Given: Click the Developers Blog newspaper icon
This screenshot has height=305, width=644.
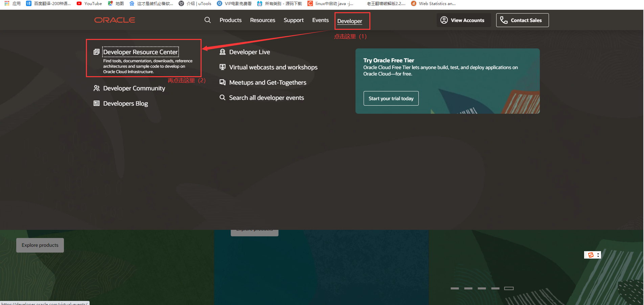Looking at the screenshot, I should click(x=96, y=103).
